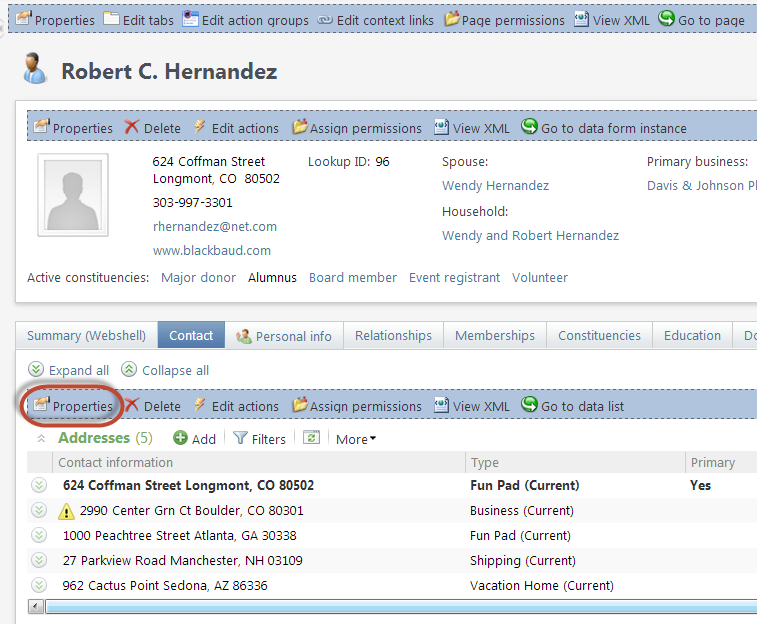Click the 303-997-3301 phone number
The image size is (757, 624).
pos(193,202)
